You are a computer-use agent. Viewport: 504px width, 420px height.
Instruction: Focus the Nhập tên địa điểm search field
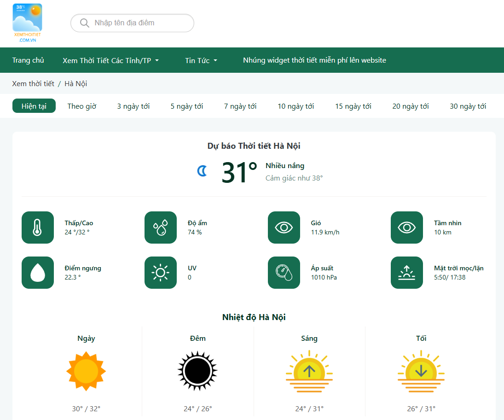[x=138, y=23]
